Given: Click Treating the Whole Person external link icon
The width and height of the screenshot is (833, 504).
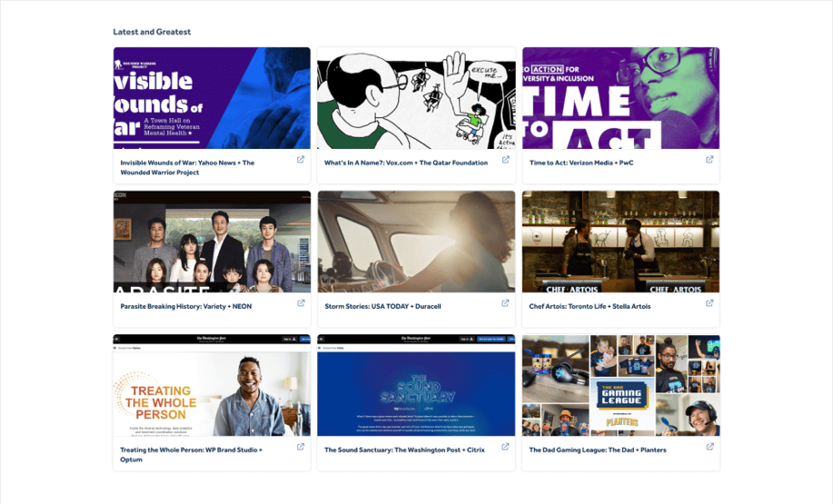Looking at the screenshot, I should (301, 447).
